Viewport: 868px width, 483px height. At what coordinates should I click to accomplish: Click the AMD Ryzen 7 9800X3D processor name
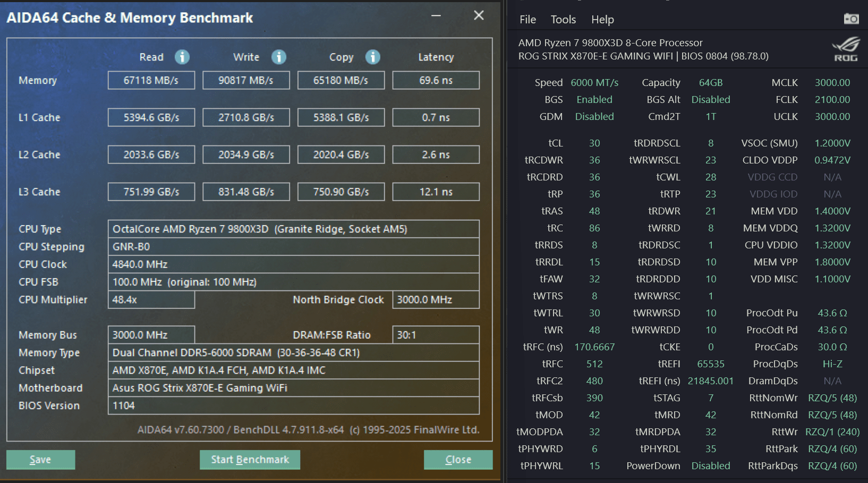coord(610,43)
